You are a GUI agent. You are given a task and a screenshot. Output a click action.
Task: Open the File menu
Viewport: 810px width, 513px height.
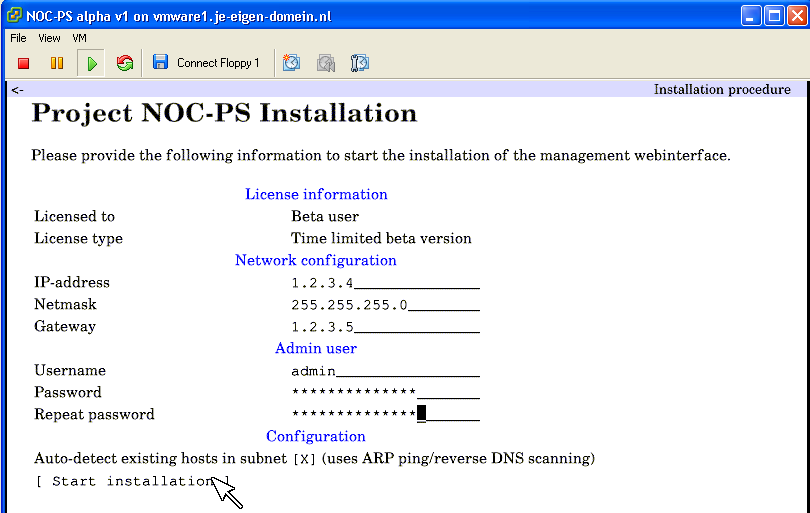pyautogui.click(x=18, y=38)
